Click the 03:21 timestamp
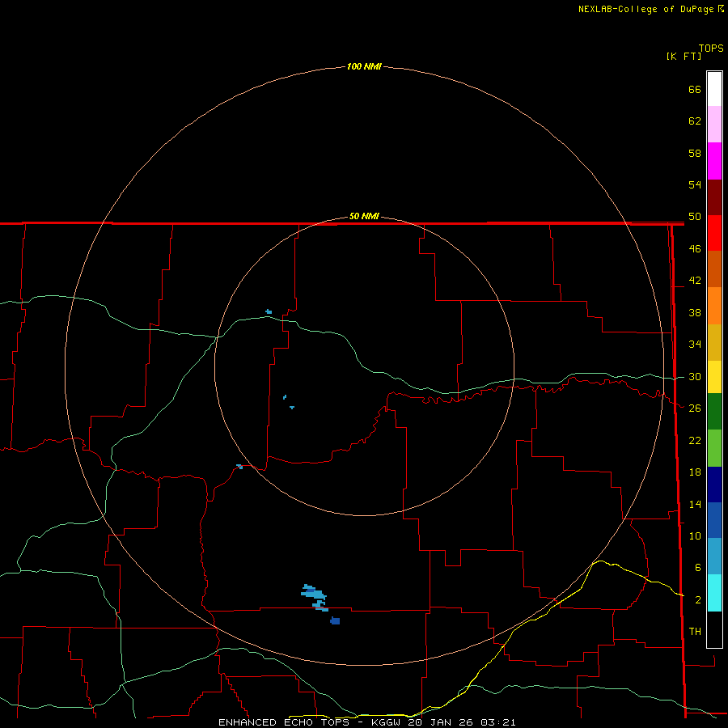The image size is (728, 728). 497,722
